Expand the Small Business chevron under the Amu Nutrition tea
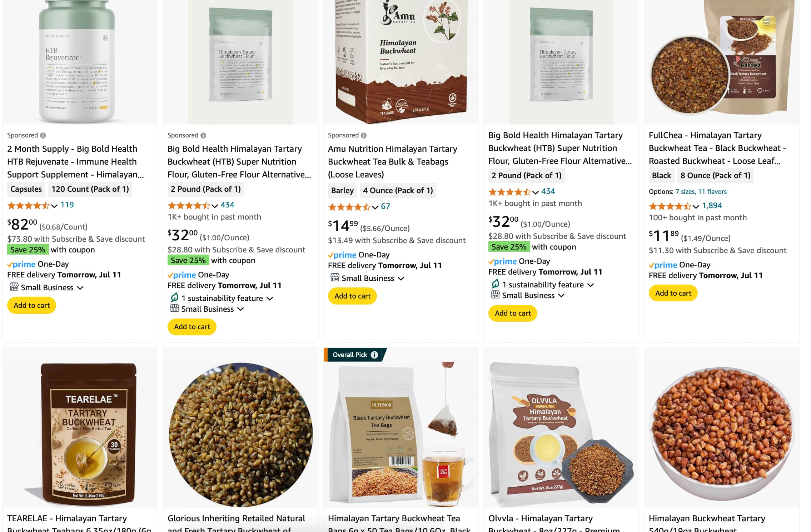The image size is (811, 532). tap(401, 278)
